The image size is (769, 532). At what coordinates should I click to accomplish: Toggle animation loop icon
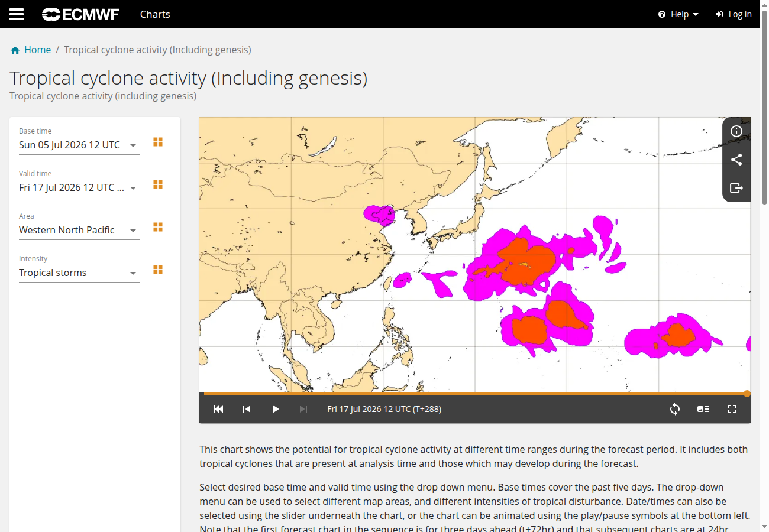[x=675, y=409]
